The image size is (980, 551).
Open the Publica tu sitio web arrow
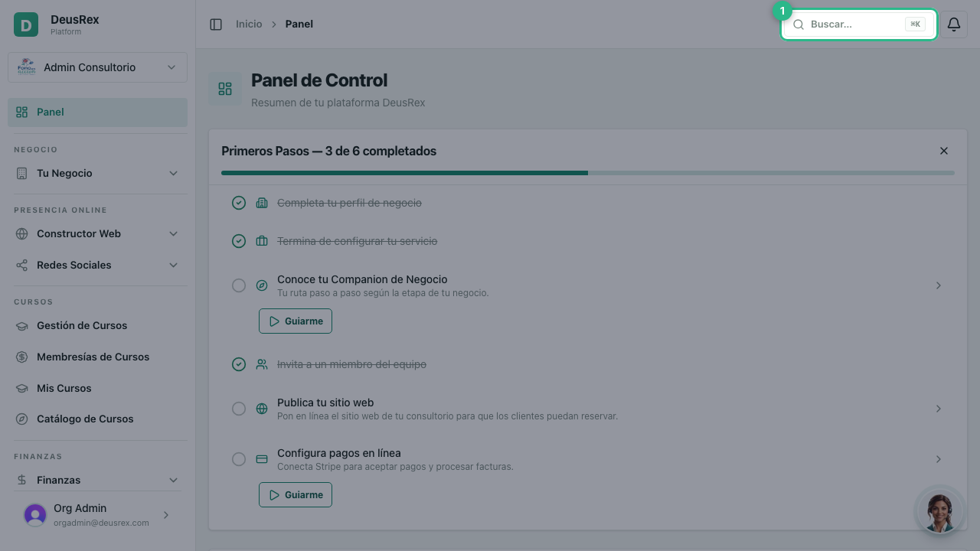point(938,409)
